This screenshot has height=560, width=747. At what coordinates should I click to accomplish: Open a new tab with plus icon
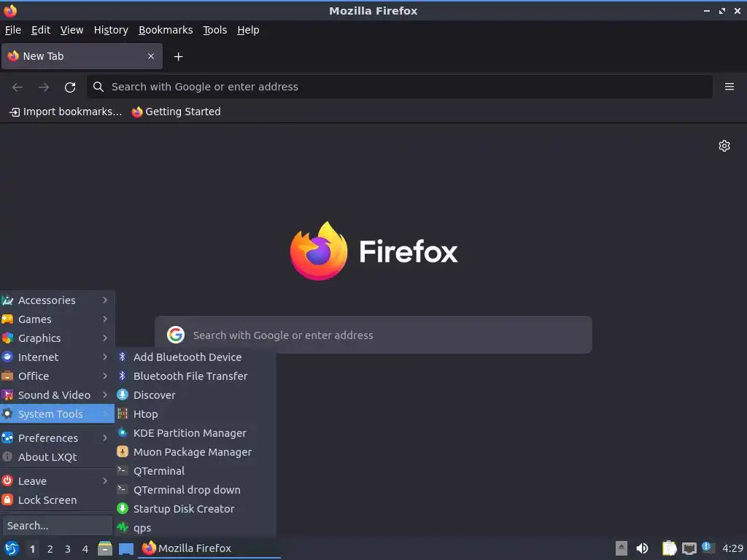coord(178,57)
